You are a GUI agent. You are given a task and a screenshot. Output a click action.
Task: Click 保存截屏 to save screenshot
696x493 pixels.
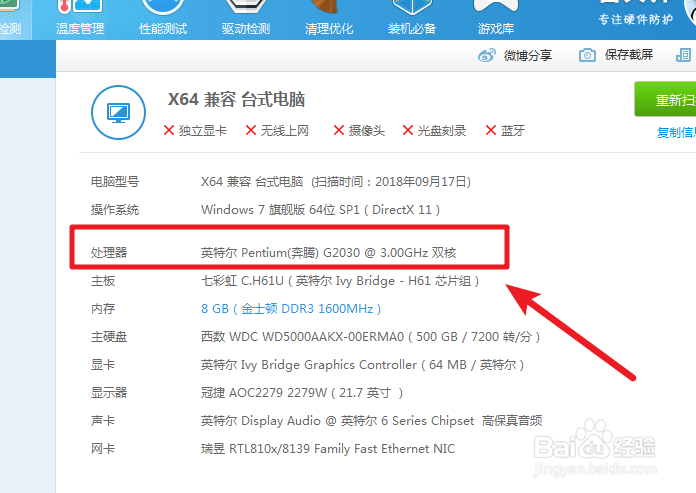click(629, 55)
